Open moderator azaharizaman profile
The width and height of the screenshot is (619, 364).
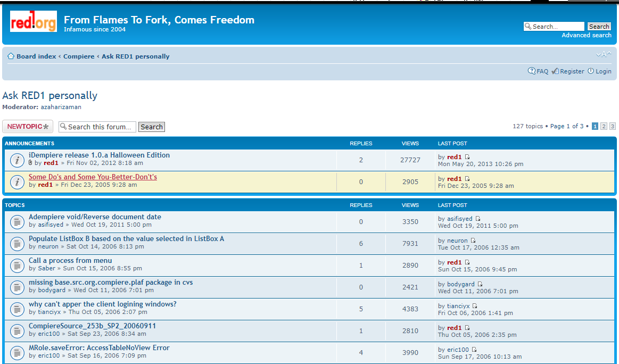pyautogui.click(x=61, y=106)
